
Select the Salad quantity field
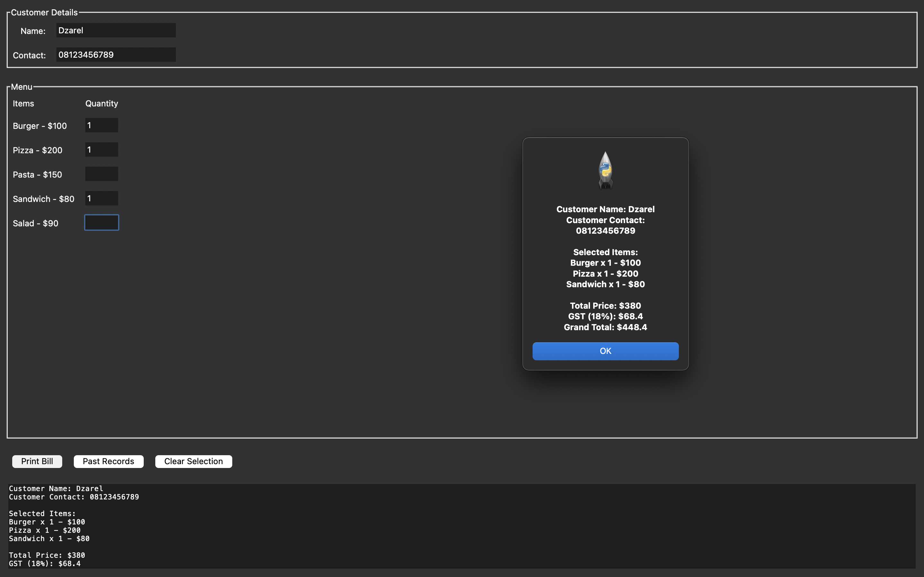click(x=102, y=223)
